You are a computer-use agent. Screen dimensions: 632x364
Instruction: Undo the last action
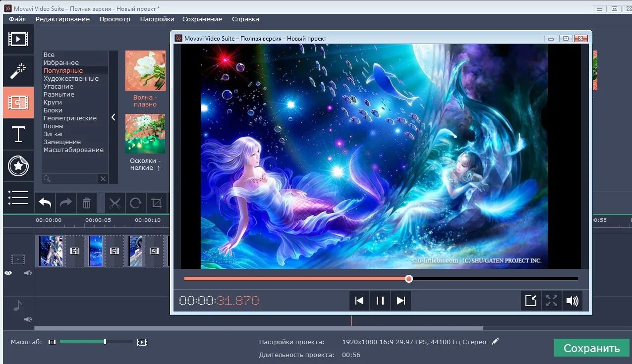pyautogui.click(x=45, y=203)
